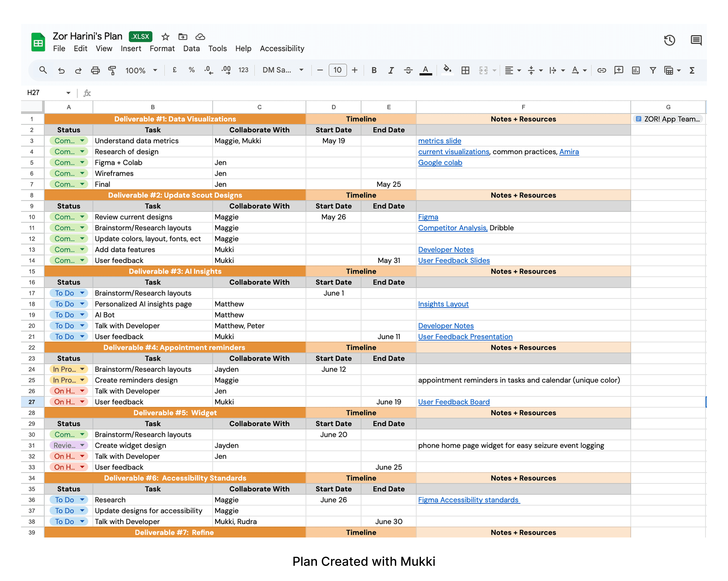Open the Accessibility menu
Viewport: 728px width, 581px height.
(282, 49)
